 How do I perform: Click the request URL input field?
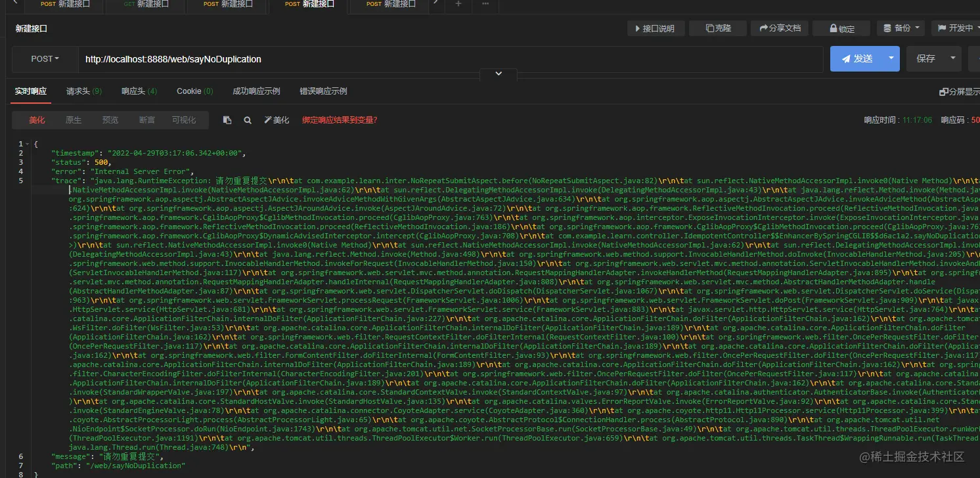click(x=451, y=59)
